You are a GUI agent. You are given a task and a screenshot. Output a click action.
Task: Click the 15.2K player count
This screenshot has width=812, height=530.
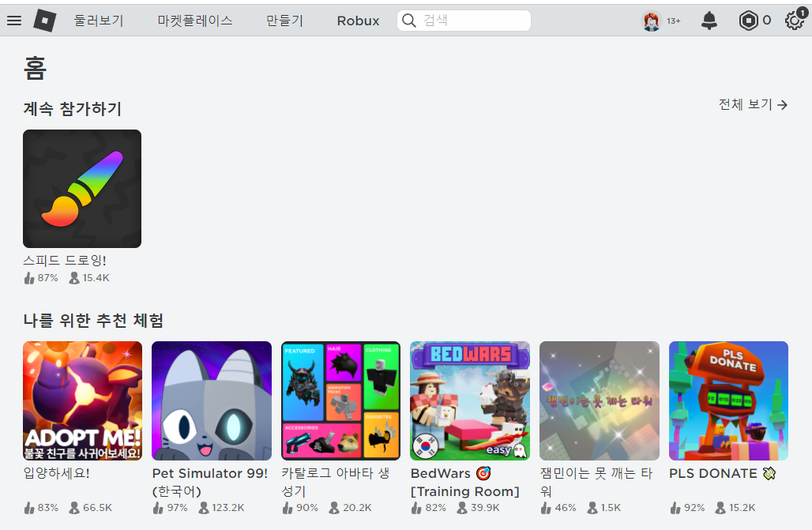pos(735,508)
